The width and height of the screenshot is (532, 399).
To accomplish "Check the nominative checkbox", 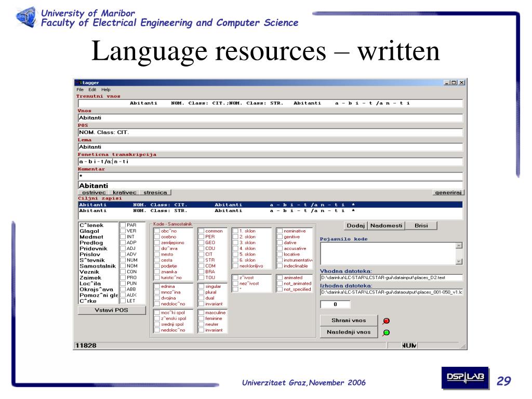I will tap(280, 231).
